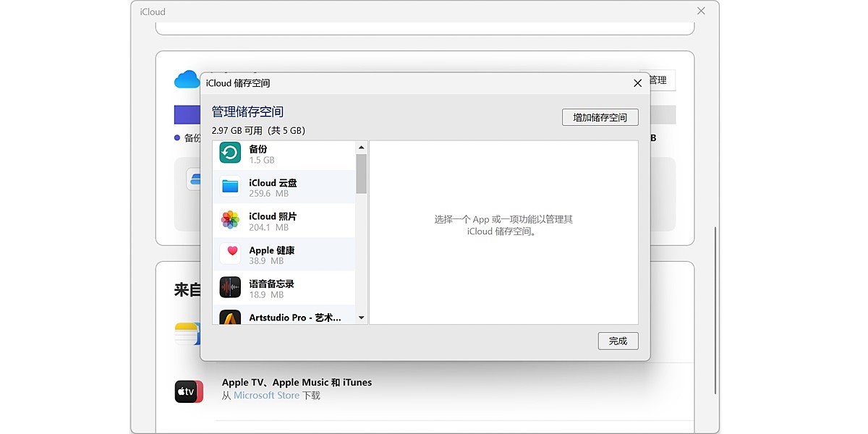Open the 管理 storage button
Image resolution: width=868 pixels, height=434 pixels.
[x=659, y=80]
